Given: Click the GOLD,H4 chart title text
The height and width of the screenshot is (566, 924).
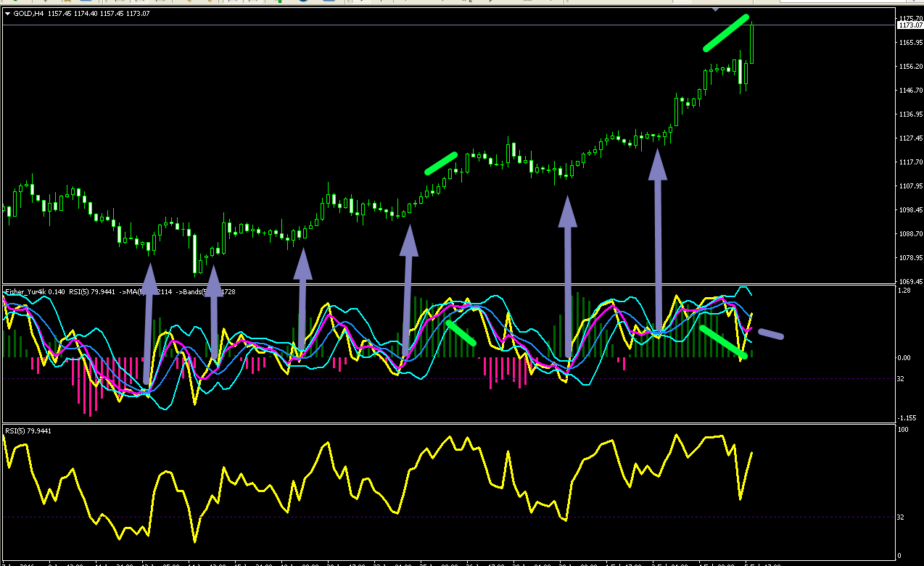Looking at the screenshot, I should coord(28,12).
